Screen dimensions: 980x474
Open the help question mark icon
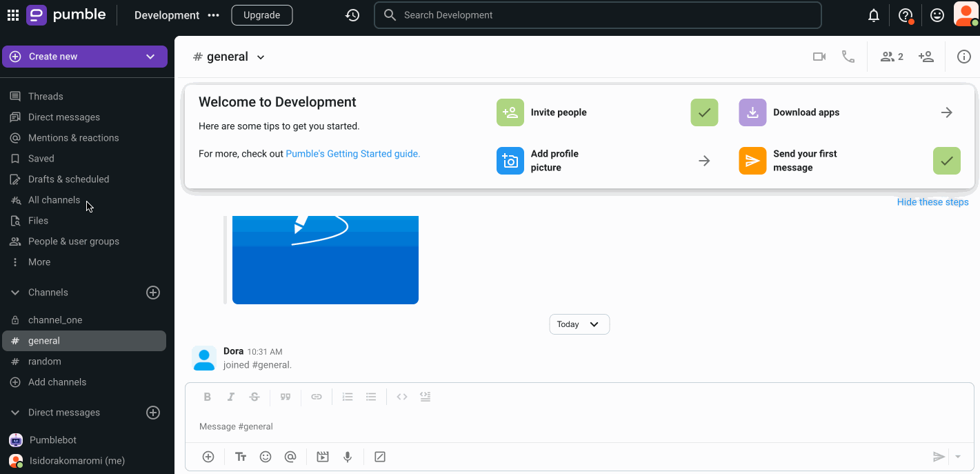(906, 15)
